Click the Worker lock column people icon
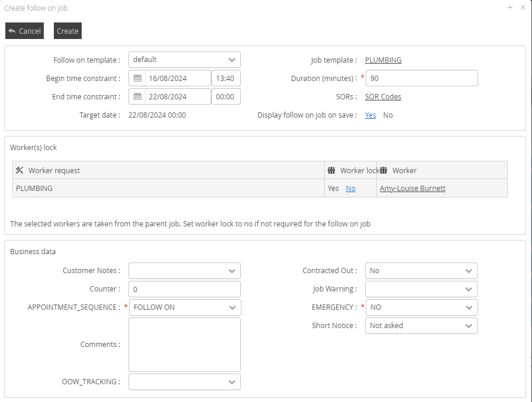This screenshot has height=402, width=532. [x=331, y=170]
